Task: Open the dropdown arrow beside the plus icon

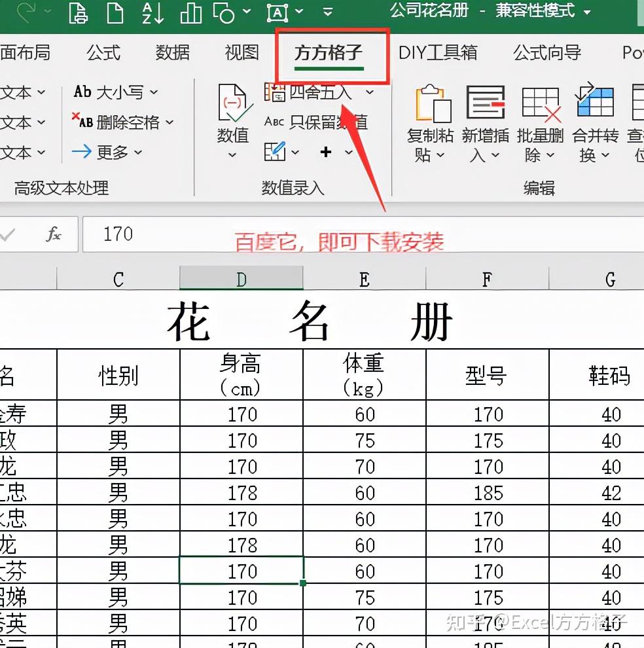Action: [348, 152]
